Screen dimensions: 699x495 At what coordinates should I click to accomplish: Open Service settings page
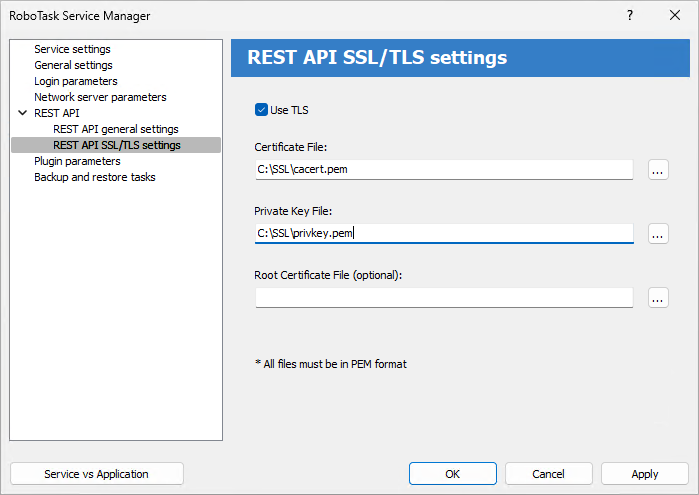tap(72, 49)
